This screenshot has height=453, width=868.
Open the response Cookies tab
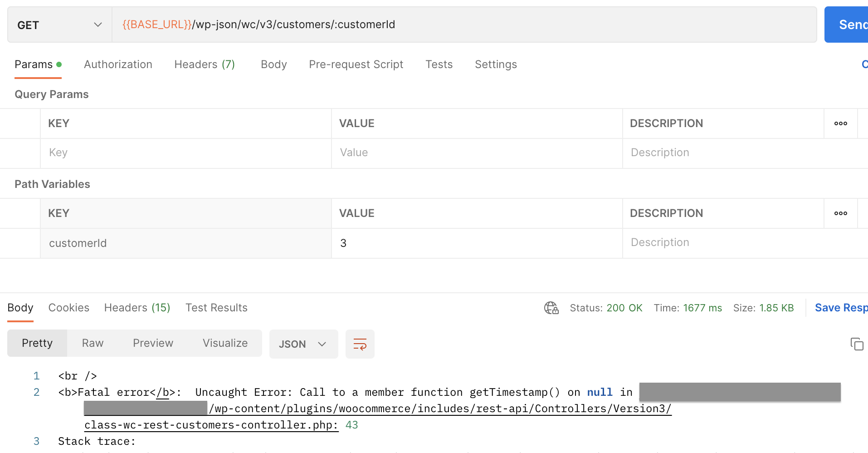(69, 308)
